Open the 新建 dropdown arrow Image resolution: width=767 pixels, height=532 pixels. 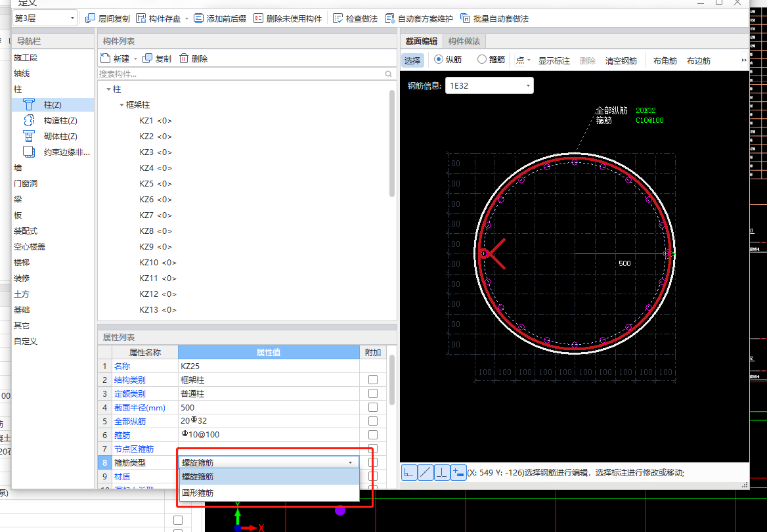[135, 59]
